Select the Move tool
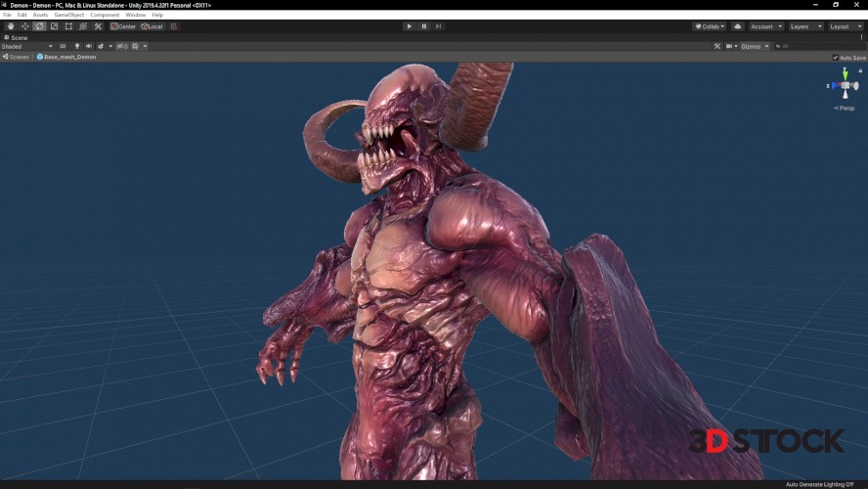The height and width of the screenshot is (489, 868). [x=24, y=26]
